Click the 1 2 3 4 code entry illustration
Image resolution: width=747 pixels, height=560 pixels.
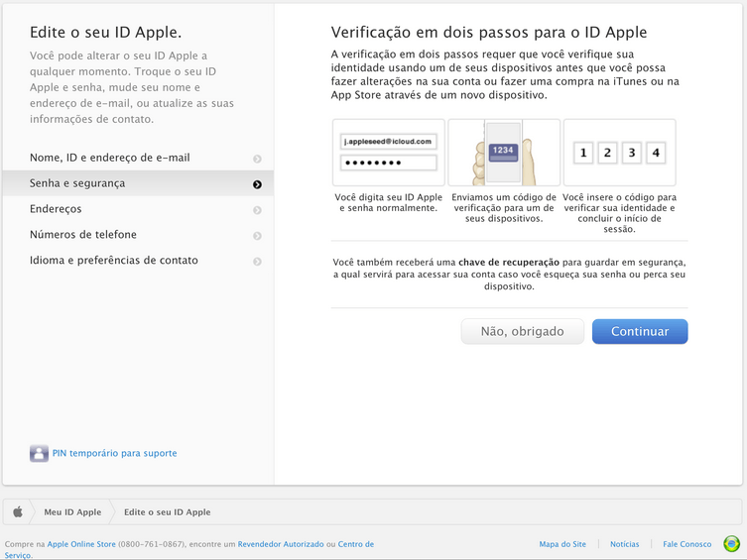[619, 153]
